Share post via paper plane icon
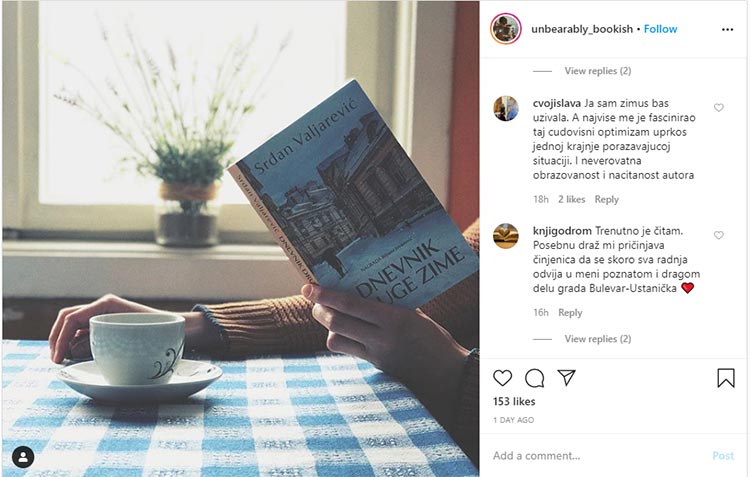Viewport: 750px width, 477px height. 566,377
